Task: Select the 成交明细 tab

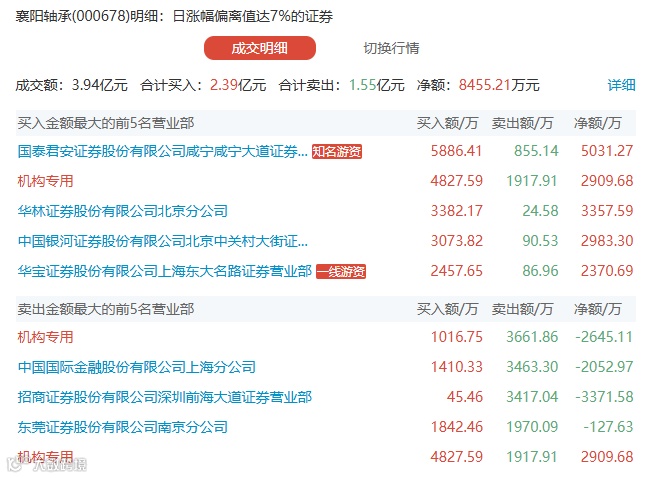Action: click(x=259, y=48)
